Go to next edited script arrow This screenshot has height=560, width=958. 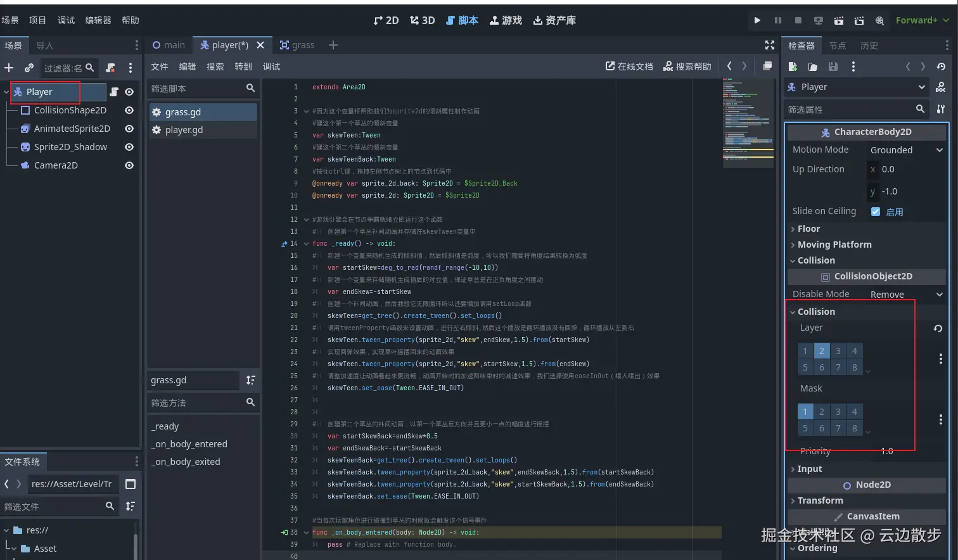click(x=744, y=66)
